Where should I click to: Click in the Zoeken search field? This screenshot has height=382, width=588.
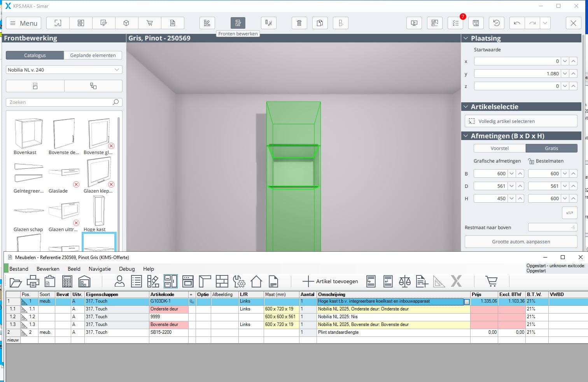(60, 102)
